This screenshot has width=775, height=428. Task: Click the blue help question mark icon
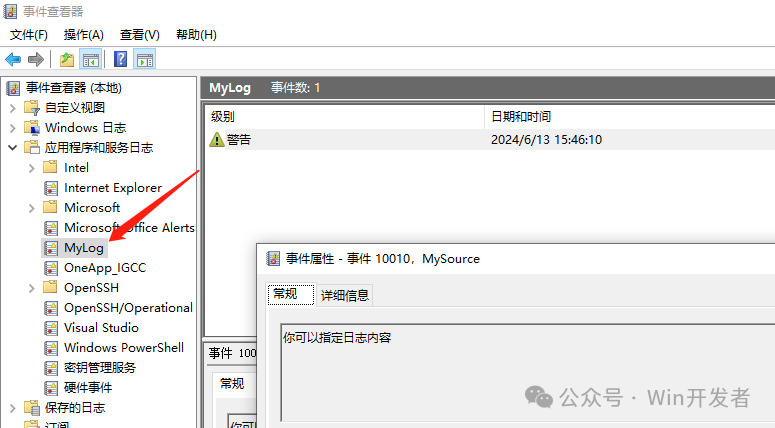121,60
